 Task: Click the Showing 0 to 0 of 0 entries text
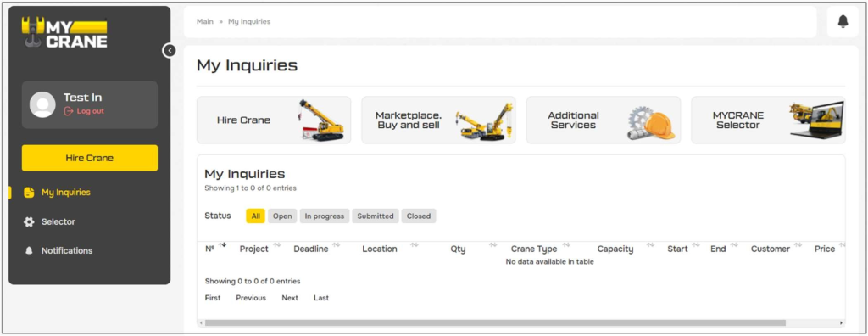(253, 281)
